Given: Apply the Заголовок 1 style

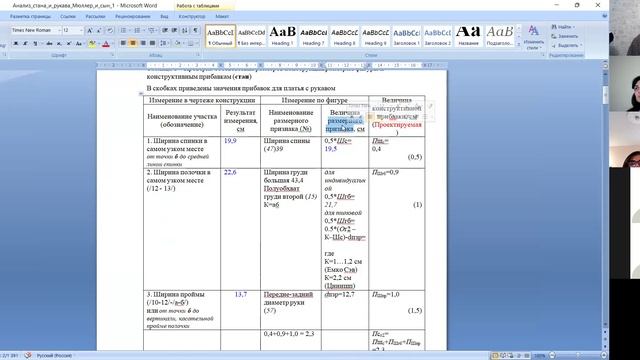Looking at the screenshot, I should click(407, 36).
